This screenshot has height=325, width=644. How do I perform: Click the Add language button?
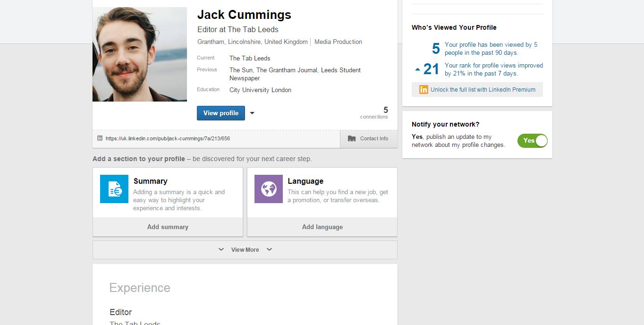coord(322,227)
